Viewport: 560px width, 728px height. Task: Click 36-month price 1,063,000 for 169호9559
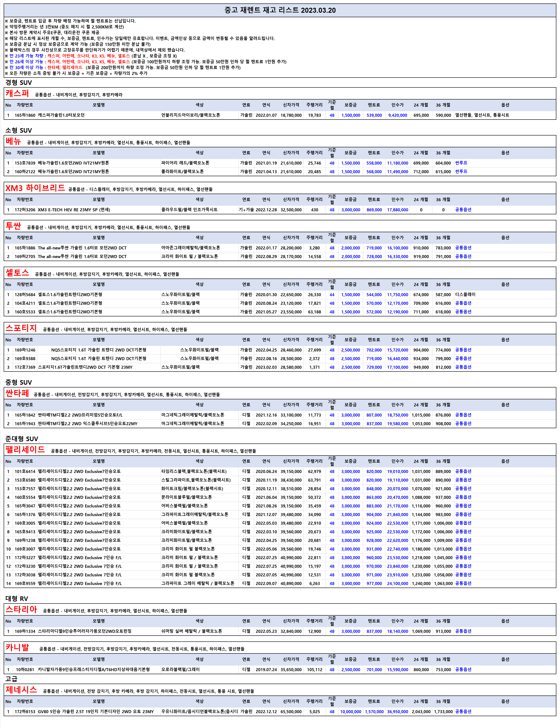tap(443, 584)
